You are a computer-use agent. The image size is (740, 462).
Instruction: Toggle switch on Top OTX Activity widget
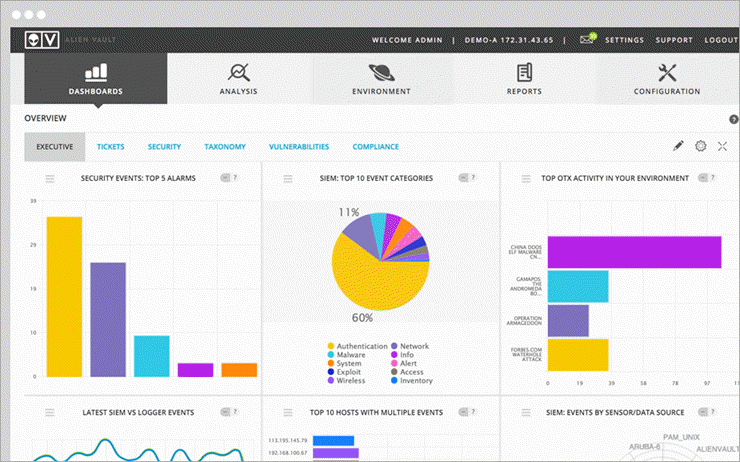point(703,178)
